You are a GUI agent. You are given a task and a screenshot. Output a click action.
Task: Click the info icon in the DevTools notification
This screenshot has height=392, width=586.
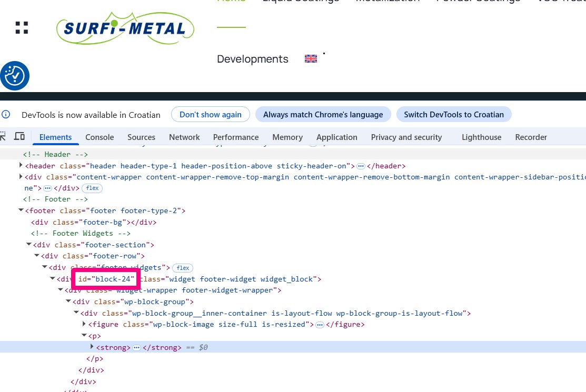6,115
